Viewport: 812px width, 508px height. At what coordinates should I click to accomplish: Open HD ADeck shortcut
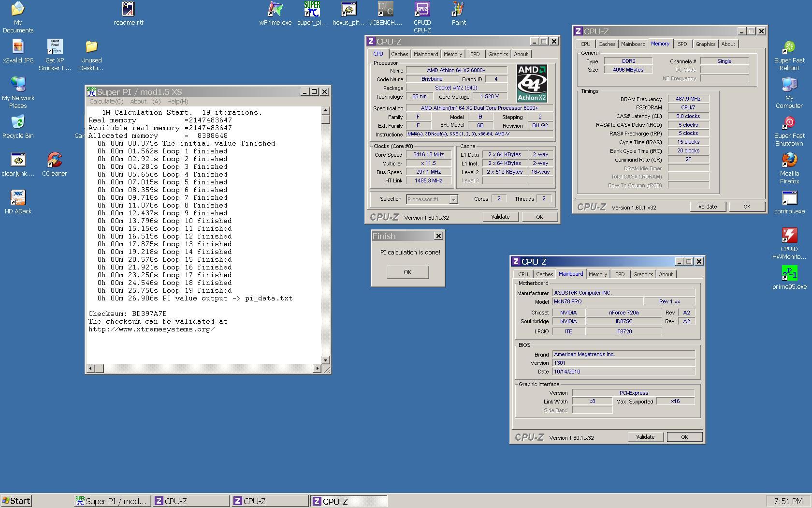coord(18,202)
